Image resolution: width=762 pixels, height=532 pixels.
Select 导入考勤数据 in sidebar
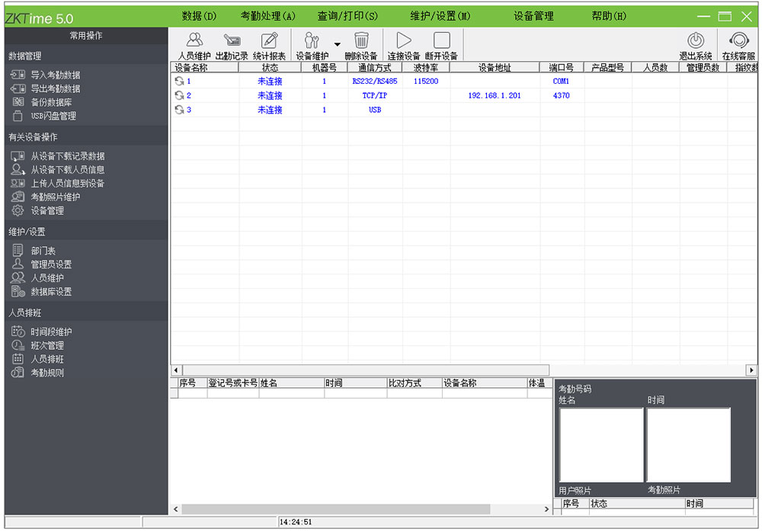pyautogui.click(x=56, y=75)
